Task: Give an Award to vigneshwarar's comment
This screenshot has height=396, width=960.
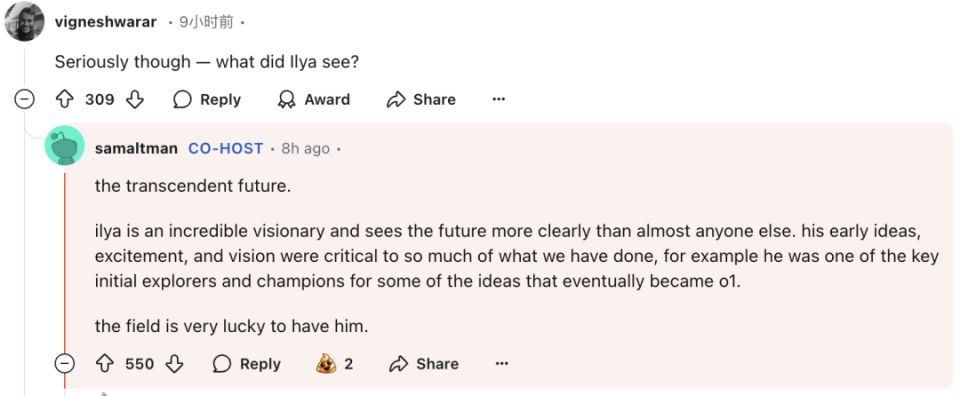Action: point(313,99)
